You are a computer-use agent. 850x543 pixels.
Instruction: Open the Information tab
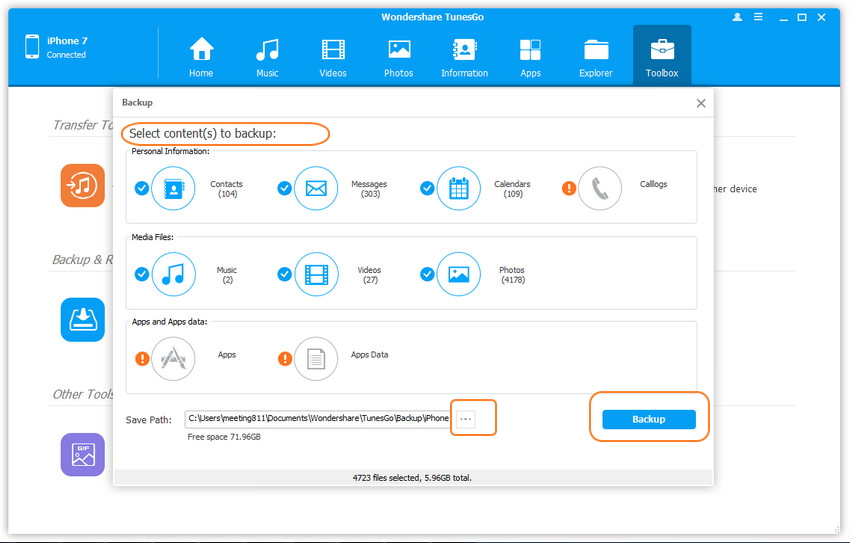click(x=464, y=56)
